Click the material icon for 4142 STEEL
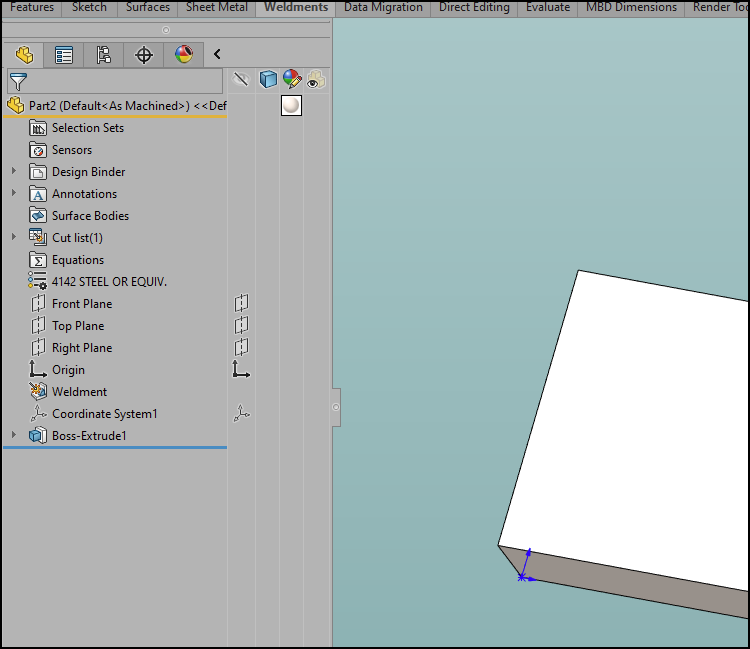The width and height of the screenshot is (750, 649). pyautogui.click(x=37, y=281)
